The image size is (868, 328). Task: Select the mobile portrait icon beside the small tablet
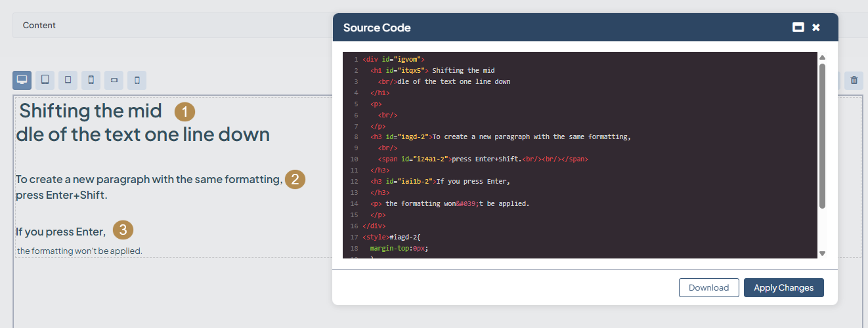tap(91, 80)
